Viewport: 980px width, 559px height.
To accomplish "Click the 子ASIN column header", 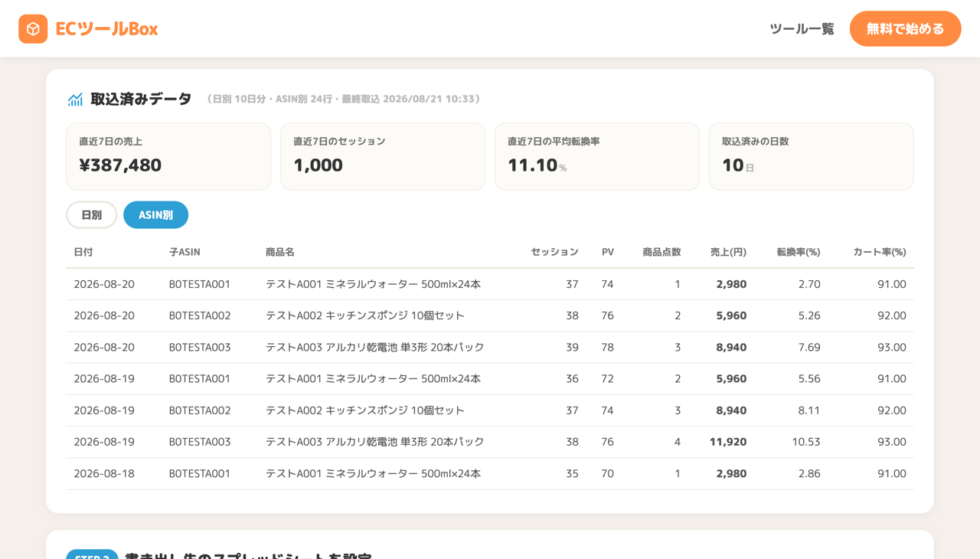I will [185, 252].
